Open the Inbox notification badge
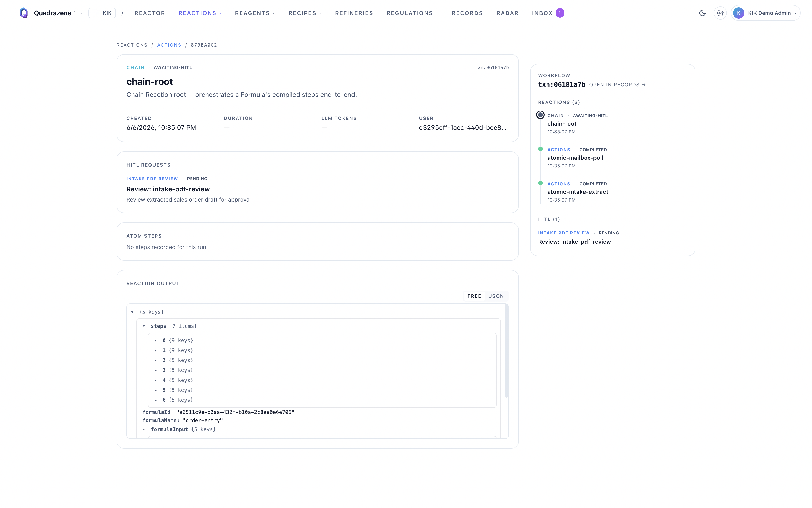Viewport: 812px width, 508px height. click(x=560, y=13)
